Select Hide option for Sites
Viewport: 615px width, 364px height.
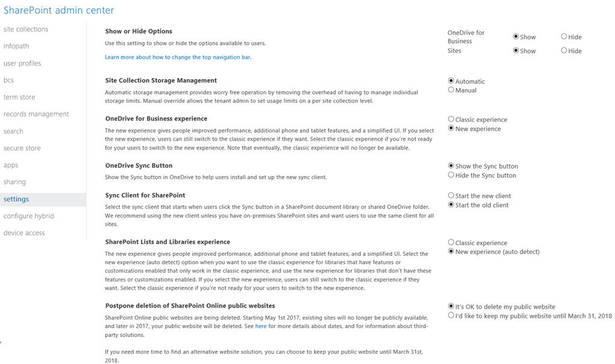click(564, 51)
